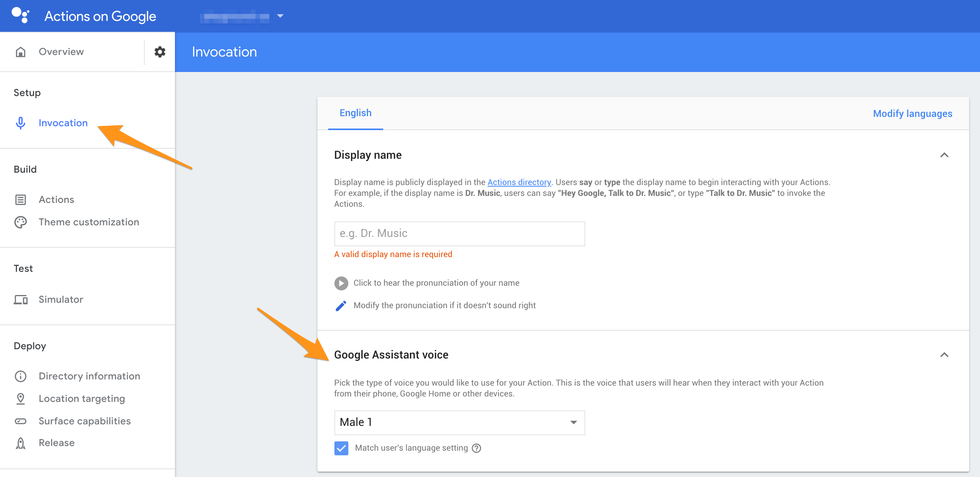Open project settings gear icon

pos(160,52)
